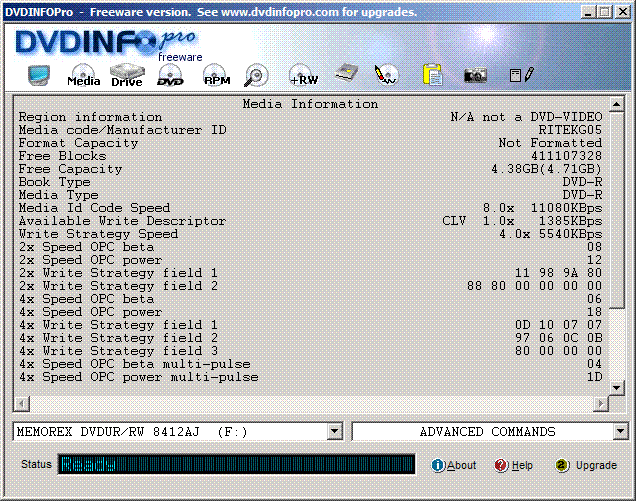Click the vertical scrollbar up arrow
The width and height of the screenshot is (636, 501).
(616, 104)
